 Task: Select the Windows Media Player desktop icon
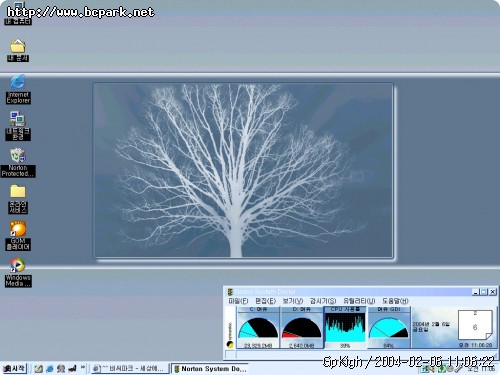click(18, 272)
